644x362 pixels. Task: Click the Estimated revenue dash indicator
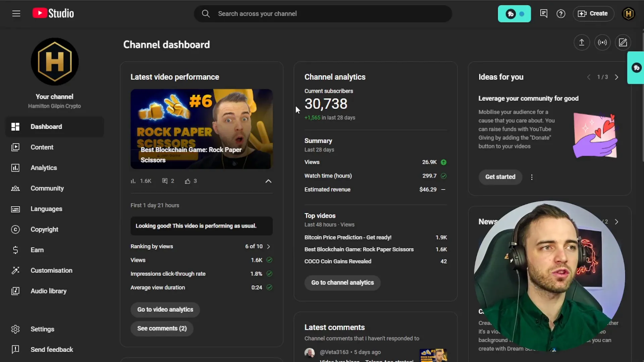pyautogui.click(x=443, y=190)
